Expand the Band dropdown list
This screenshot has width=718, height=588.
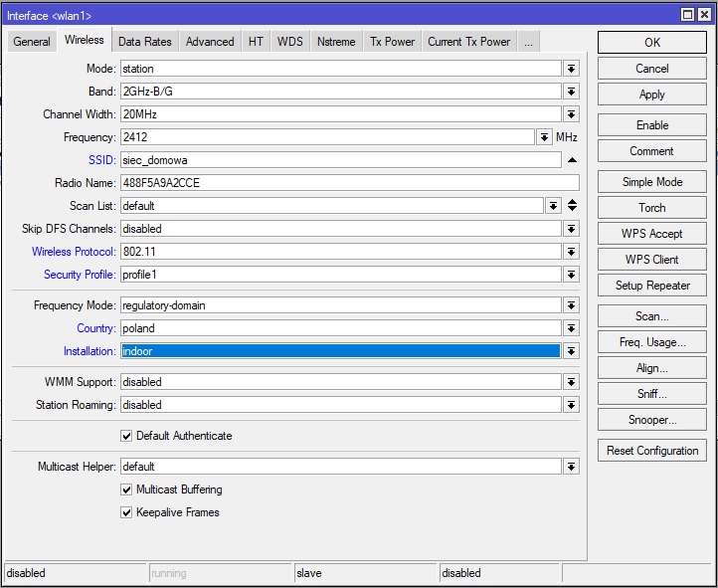click(x=571, y=92)
